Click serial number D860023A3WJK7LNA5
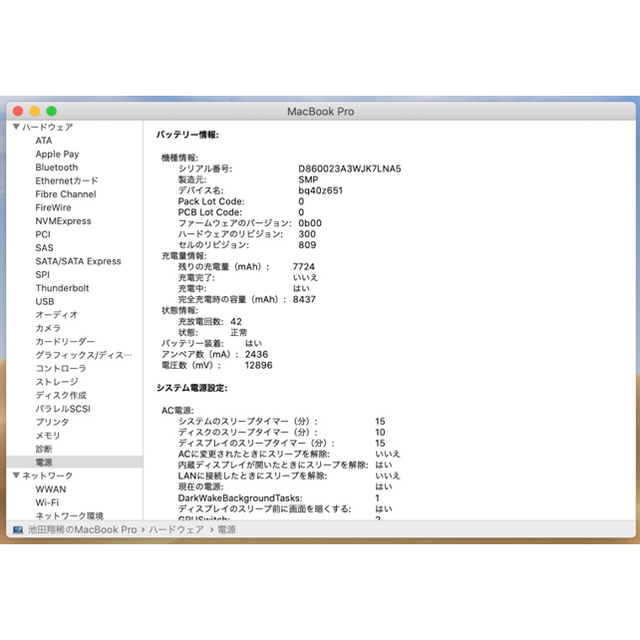640x640 pixels. coord(350,169)
